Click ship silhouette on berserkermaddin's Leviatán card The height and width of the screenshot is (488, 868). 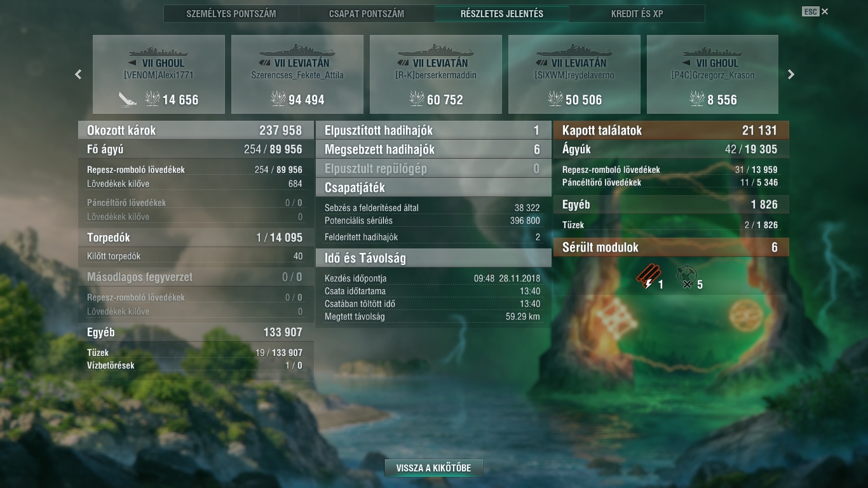pyautogui.click(x=436, y=50)
